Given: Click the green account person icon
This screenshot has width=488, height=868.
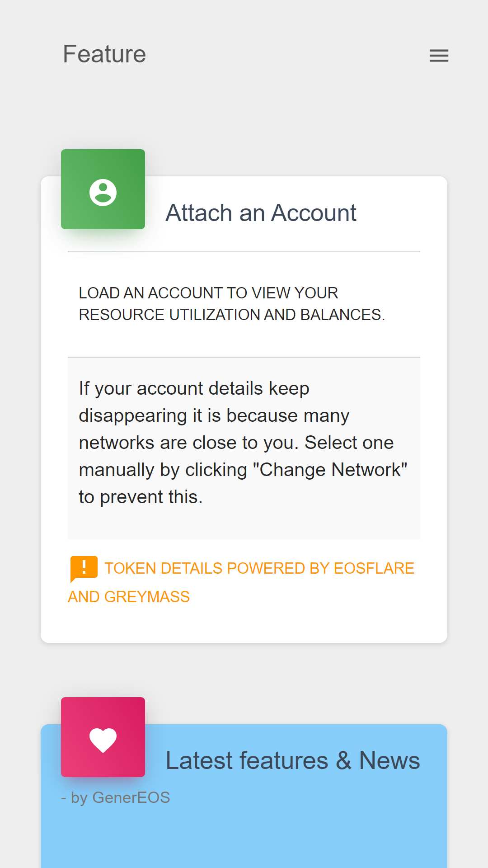Looking at the screenshot, I should pos(103,193).
